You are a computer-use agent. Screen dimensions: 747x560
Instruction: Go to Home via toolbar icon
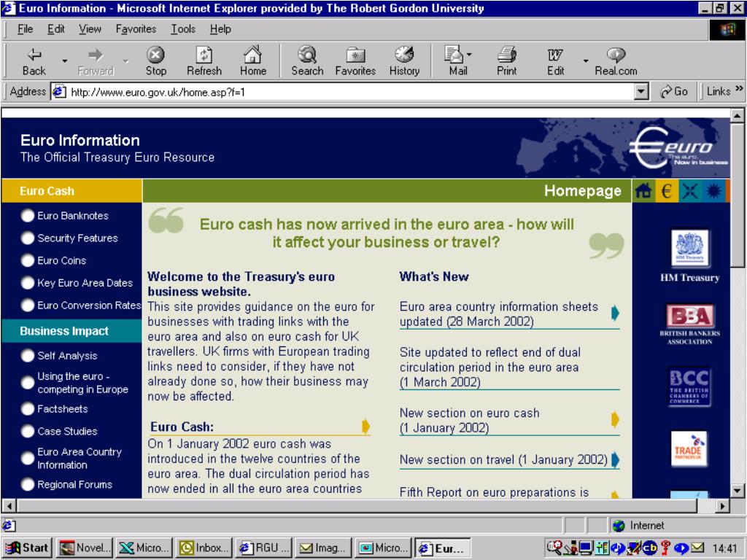[252, 55]
